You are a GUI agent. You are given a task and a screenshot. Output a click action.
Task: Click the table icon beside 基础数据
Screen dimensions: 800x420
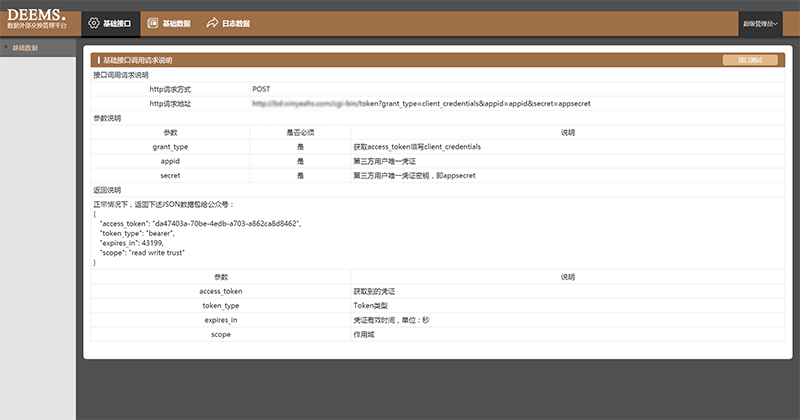click(151, 22)
